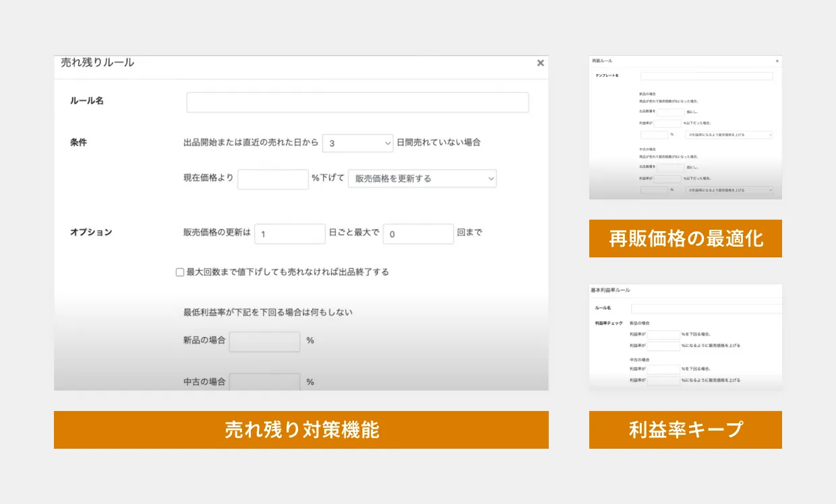The height and width of the screenshot is (504, 836).
Task: Click the テンプレート名 field in 再販ルール
Action: tap(708, 76)
